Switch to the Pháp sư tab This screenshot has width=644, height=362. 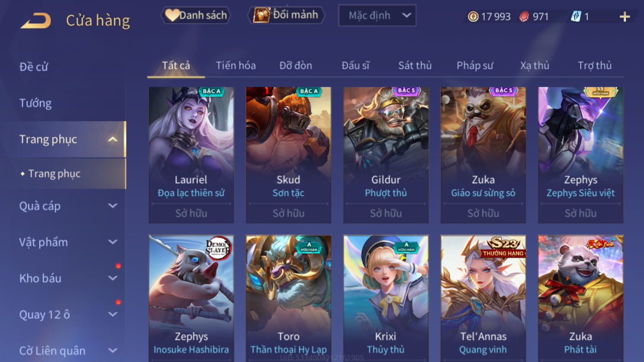point(475,65)
